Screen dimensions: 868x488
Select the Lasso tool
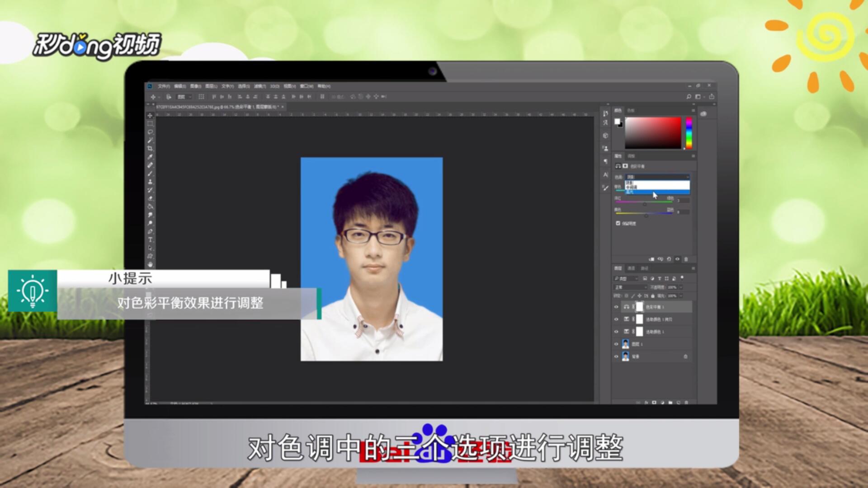pos(150,131)
